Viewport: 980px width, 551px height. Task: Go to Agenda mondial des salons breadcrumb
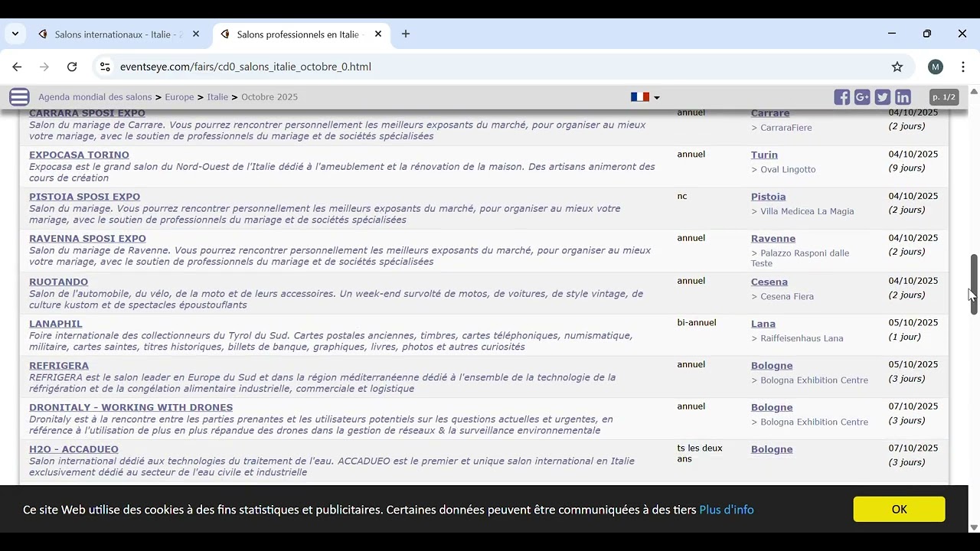coord(95,97)
